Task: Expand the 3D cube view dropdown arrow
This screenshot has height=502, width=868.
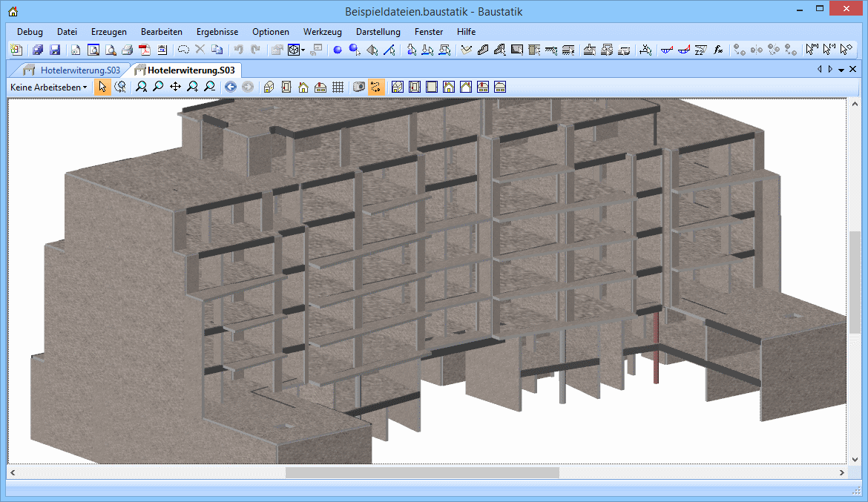Action: [303, 50]
